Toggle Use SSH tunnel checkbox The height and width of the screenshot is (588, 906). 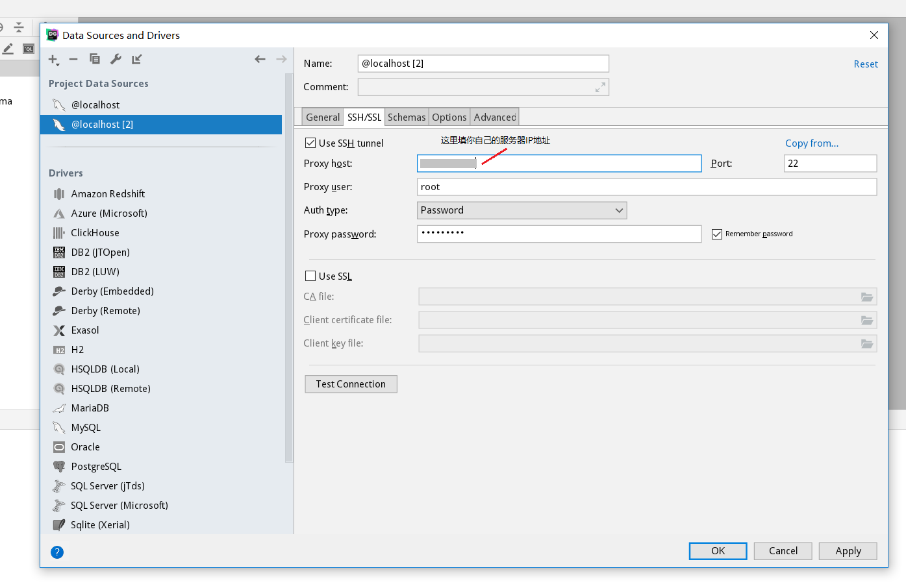pyautogui.click(x=310, y=143)
